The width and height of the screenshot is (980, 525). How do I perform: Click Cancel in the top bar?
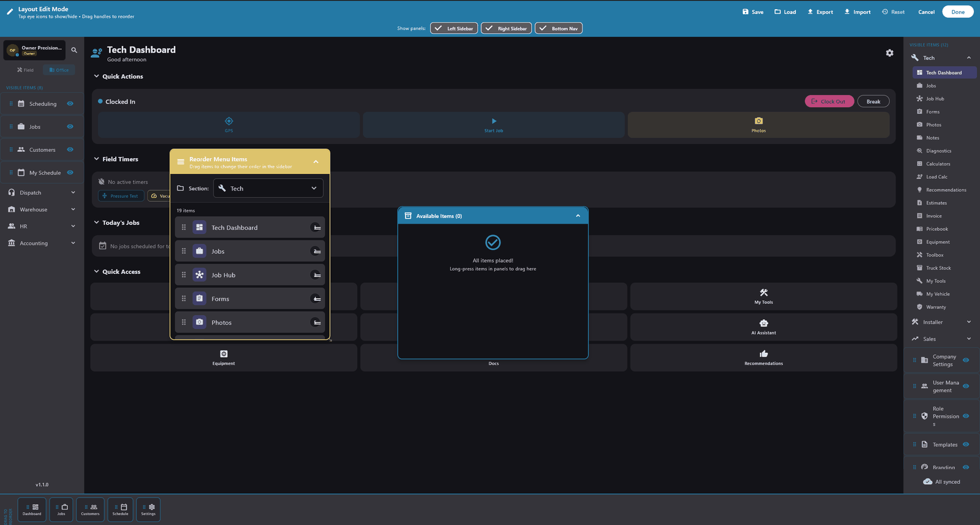point(926,12)
